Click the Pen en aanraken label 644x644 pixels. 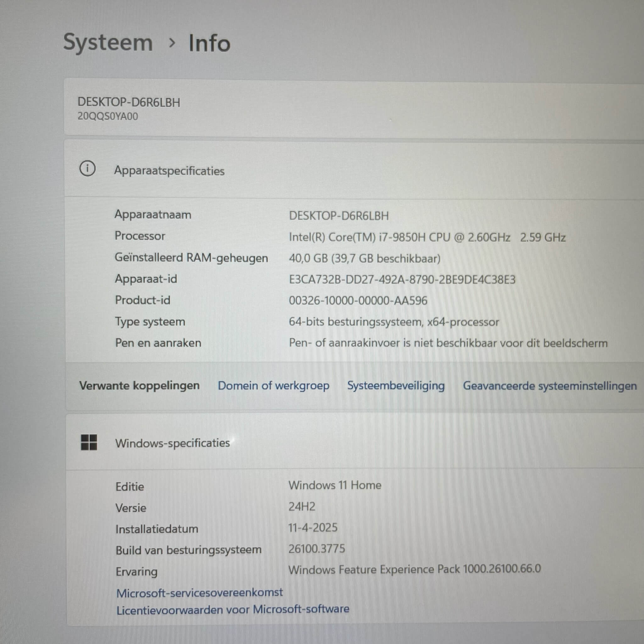[x=158, y=343]
